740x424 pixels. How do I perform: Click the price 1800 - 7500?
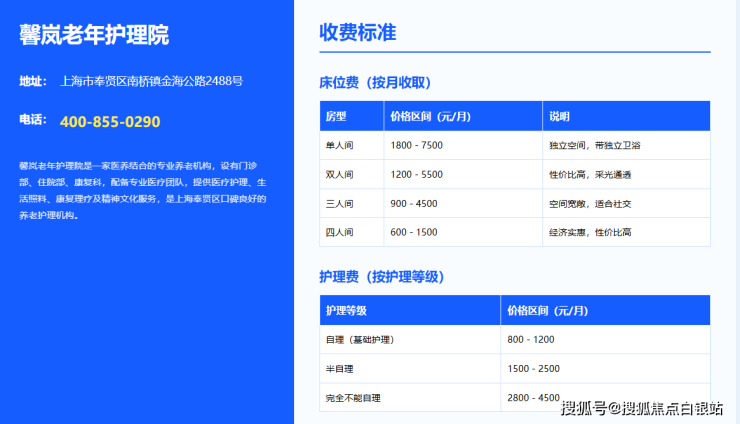coord(417,145)
